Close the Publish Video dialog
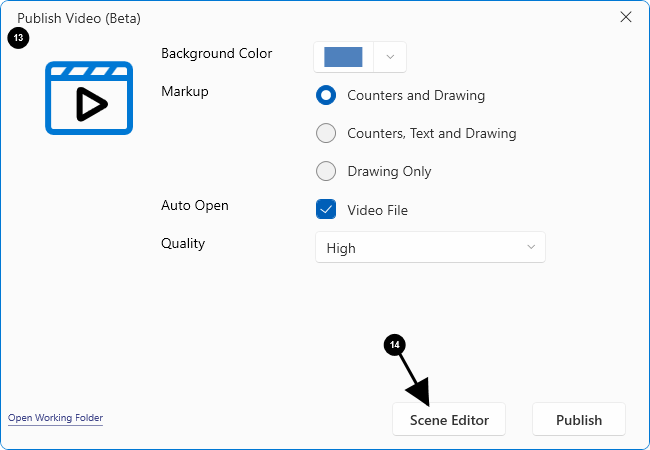Image resolution: width=650 pixels, height=450 pixels. pyautogui.click(x=626, y=17)
